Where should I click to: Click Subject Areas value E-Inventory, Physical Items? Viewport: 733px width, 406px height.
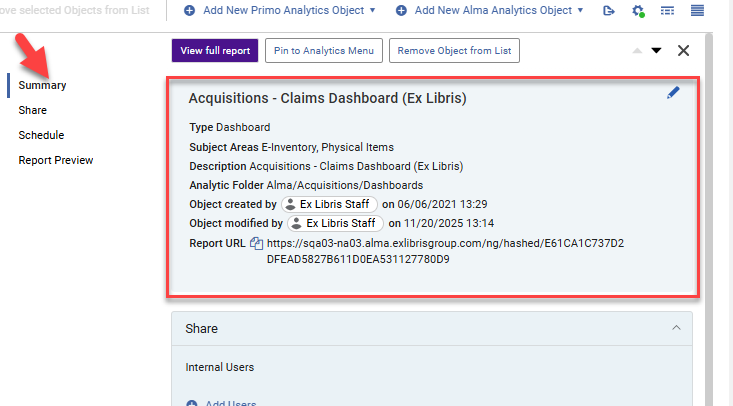pos(327,147)
